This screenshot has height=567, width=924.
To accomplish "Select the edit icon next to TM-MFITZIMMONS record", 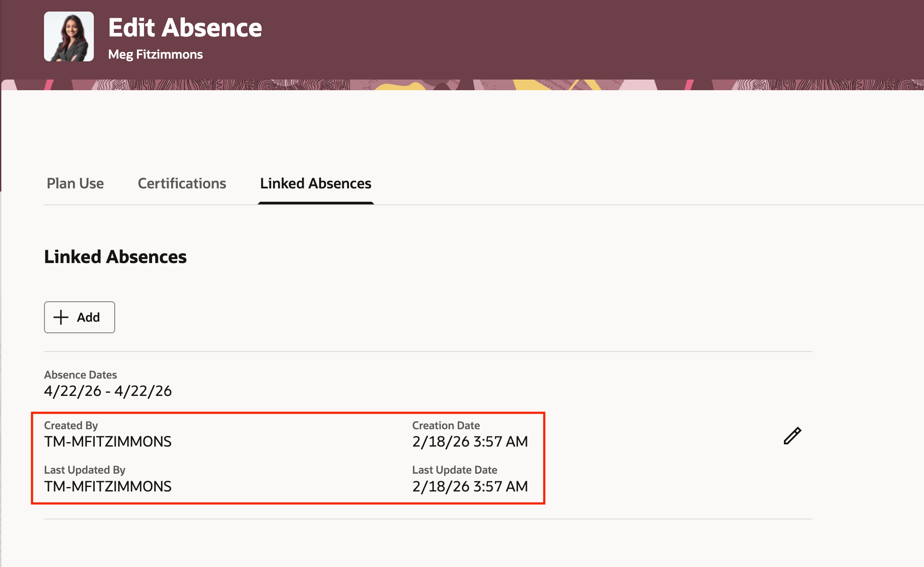I will coord(792,435).
